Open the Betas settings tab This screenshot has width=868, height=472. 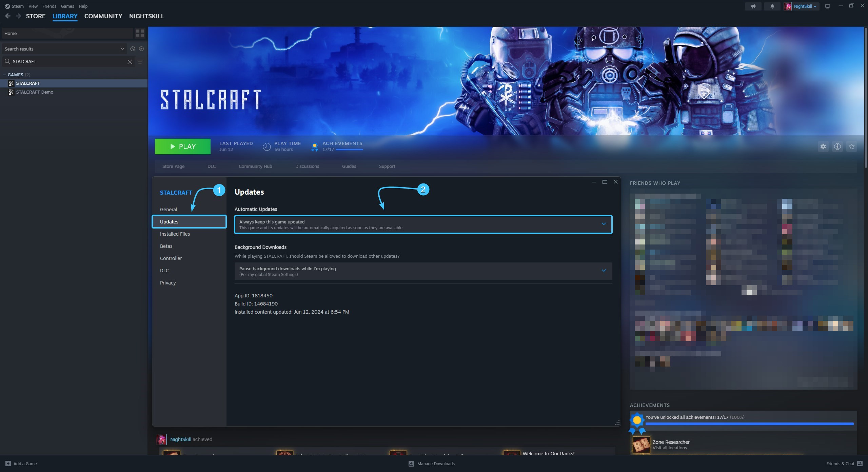tap(166, 246)
